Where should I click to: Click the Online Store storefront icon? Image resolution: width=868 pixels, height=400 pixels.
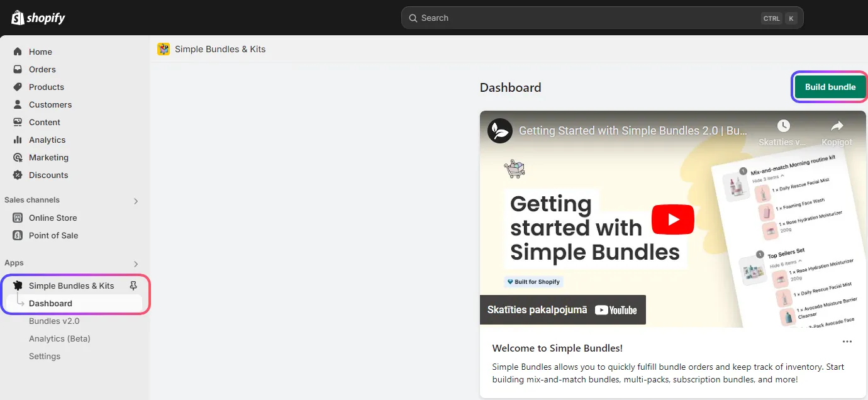click(x=18, y=218)
